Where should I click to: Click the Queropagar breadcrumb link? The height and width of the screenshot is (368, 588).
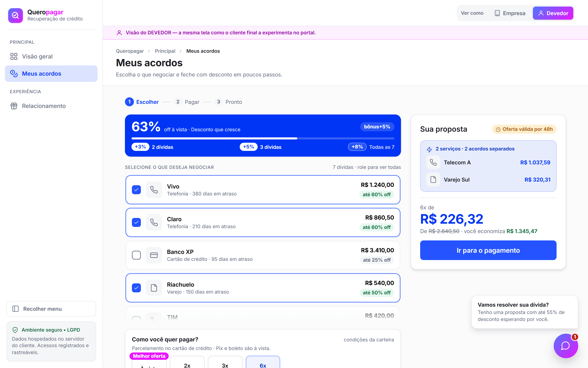point(130,51)
